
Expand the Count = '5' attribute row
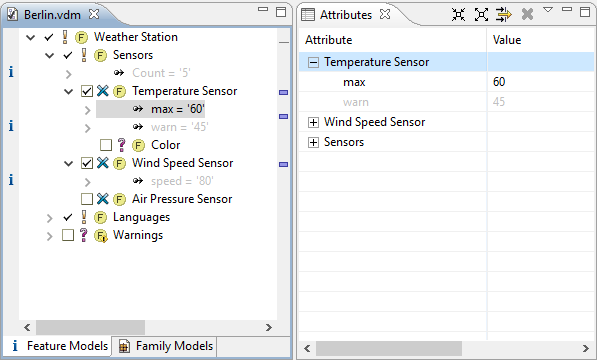tap(69, 74)
